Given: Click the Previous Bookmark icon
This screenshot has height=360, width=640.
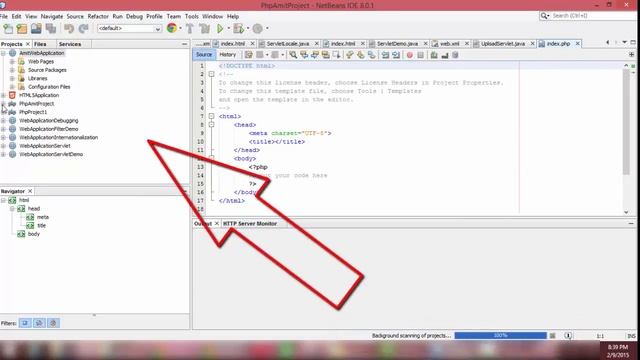Looking at the screenshot, I should (x=350, y=55).
